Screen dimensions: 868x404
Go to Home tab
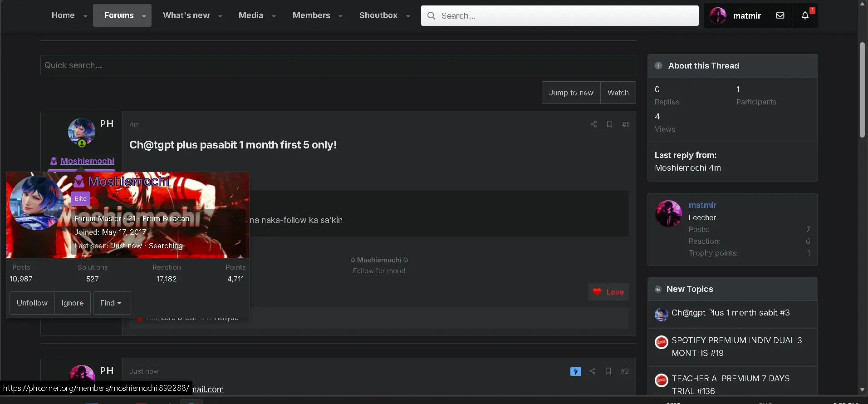click(63, 15)
